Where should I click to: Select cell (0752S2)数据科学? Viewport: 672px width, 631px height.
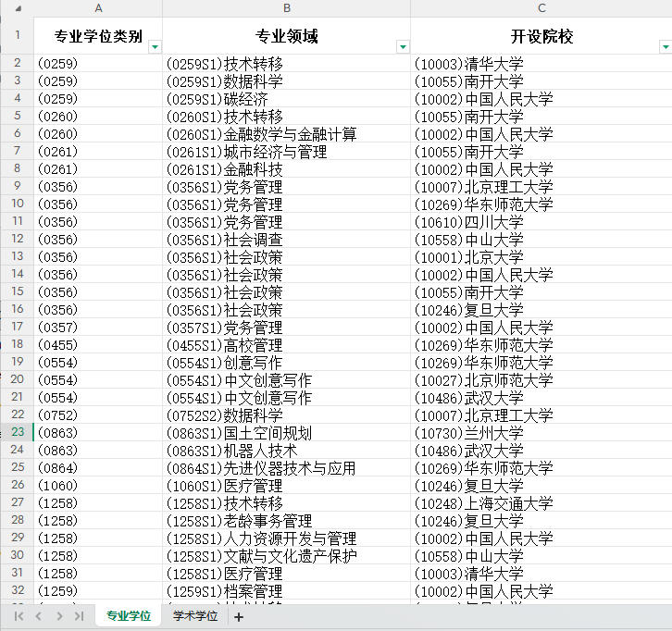click(286, 414)
